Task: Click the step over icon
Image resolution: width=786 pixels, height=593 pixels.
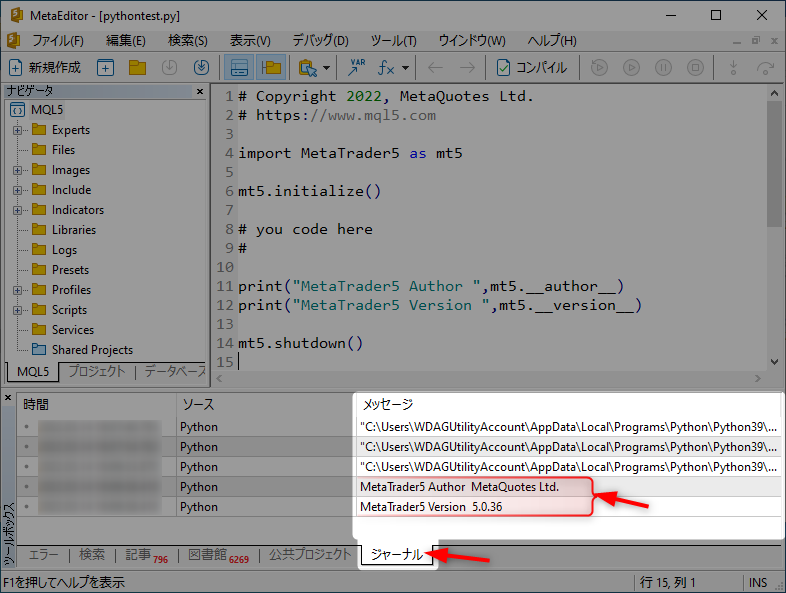Action: [765, 67]
